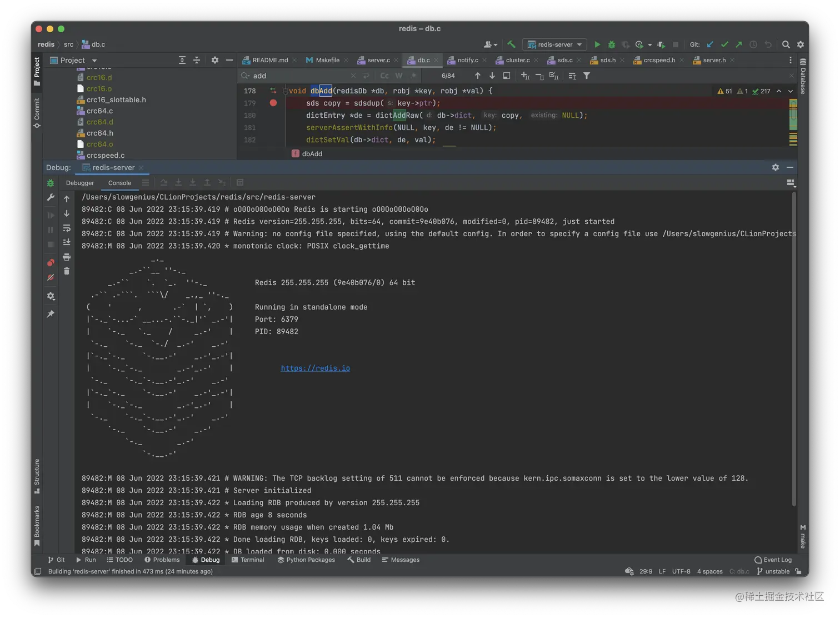Click the 51 warnings indicator

725,91
